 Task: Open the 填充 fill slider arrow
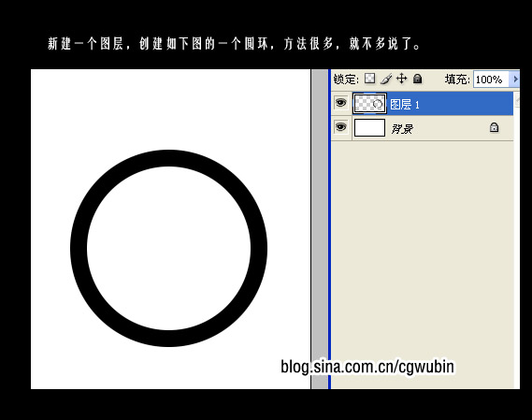[515, 80]
